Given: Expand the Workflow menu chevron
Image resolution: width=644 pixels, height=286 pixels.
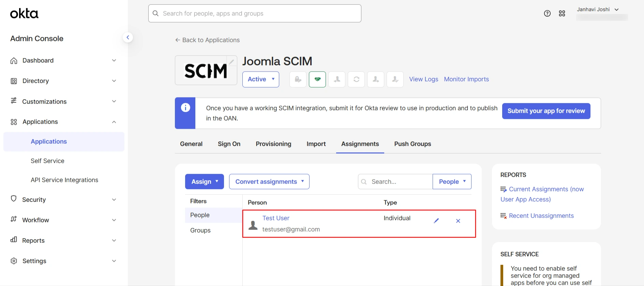Looking at the screenshot, I should coord(114,220).
